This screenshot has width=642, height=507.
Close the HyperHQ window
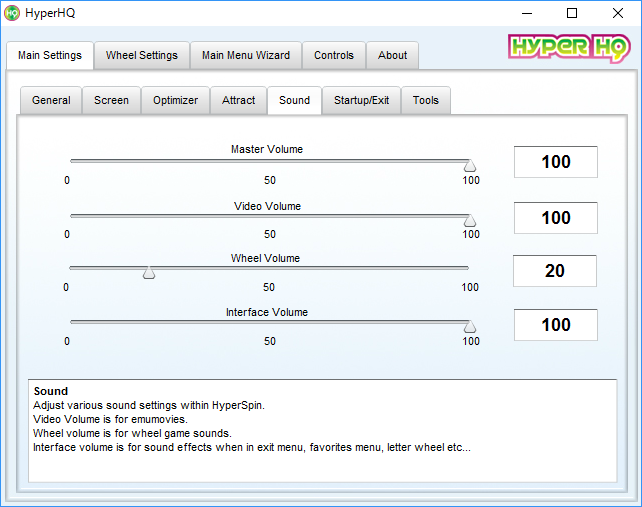click(x=618, y=13)
